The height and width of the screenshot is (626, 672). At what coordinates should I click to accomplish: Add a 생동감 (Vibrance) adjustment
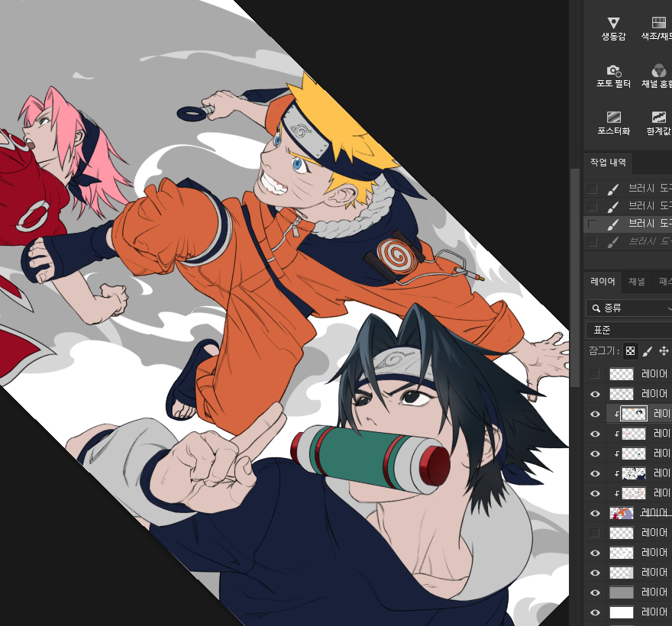coord(613,29)
